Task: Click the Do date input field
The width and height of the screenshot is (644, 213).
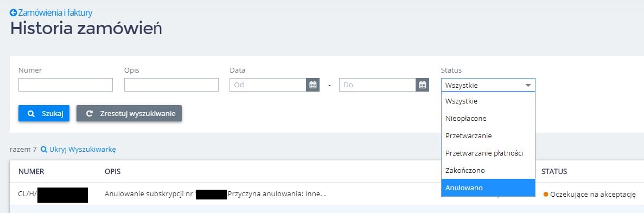Action: (x=378, y=85)
